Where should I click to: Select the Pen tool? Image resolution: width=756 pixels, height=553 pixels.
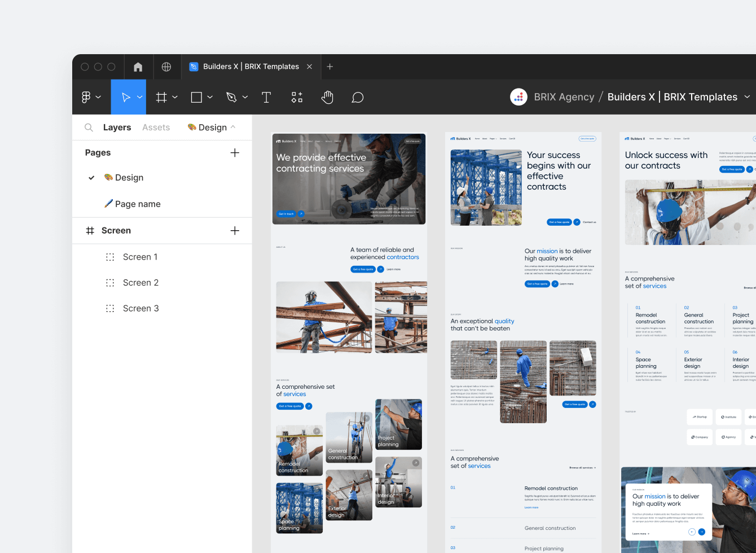click(x=233, y=96)
